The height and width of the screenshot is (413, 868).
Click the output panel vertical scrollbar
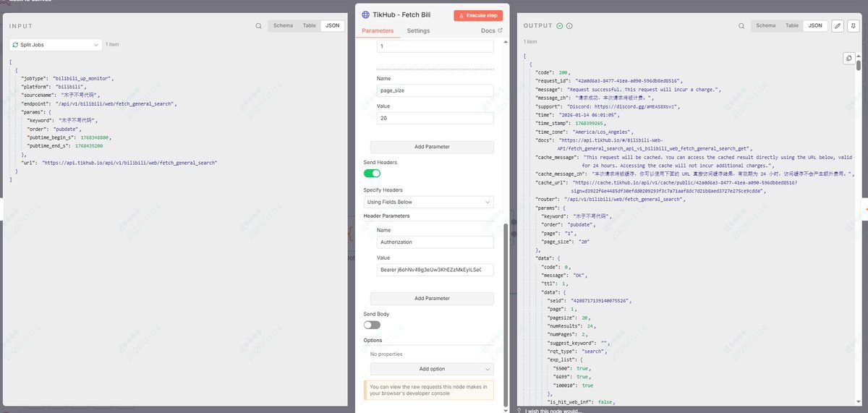pyautogui.click(x=859, y=65)
